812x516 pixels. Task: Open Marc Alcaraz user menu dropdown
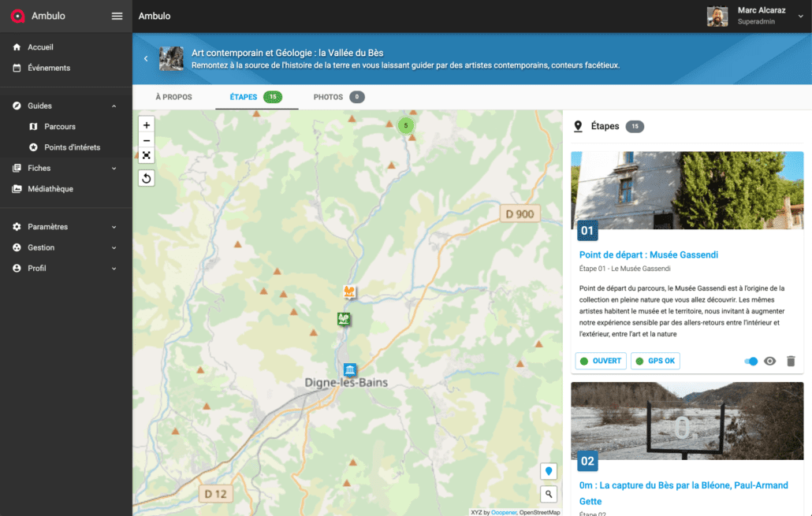coord(801,16)
